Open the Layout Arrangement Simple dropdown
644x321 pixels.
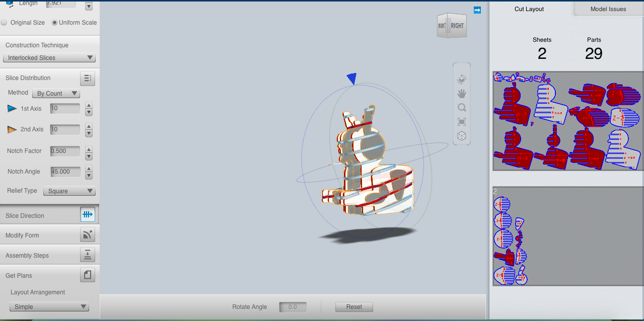49,307
